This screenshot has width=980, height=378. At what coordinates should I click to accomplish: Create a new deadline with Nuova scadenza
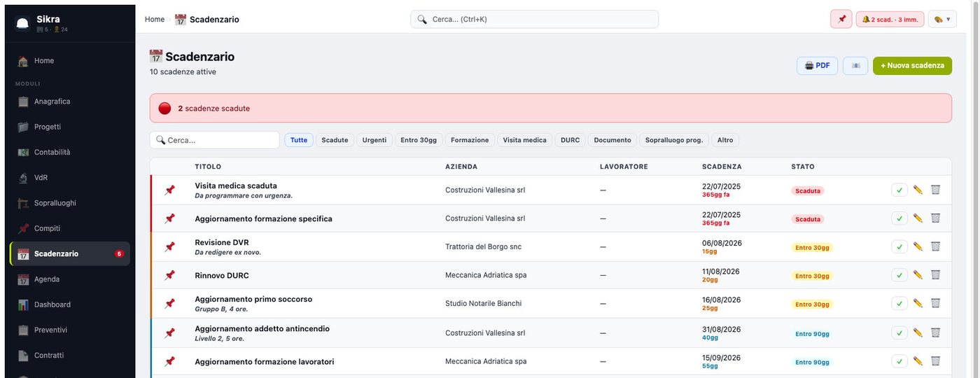912,66
